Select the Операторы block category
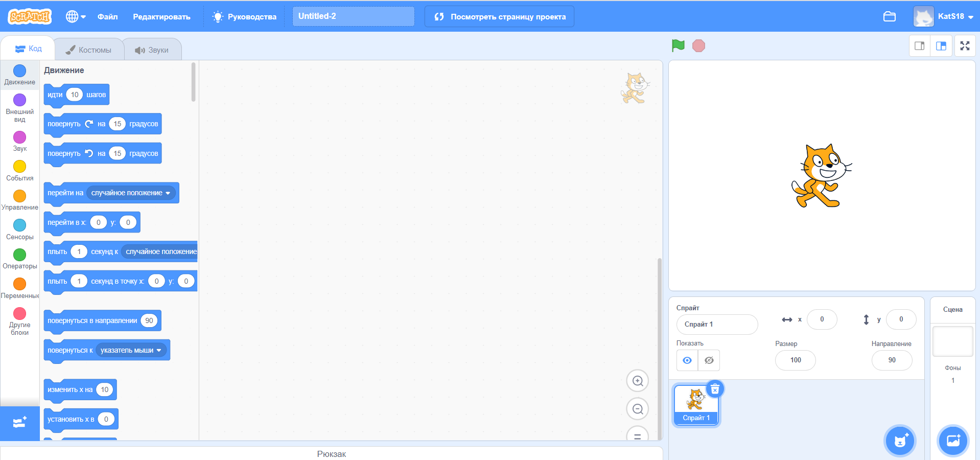This screenshot has width=980, height=460. 20,259
